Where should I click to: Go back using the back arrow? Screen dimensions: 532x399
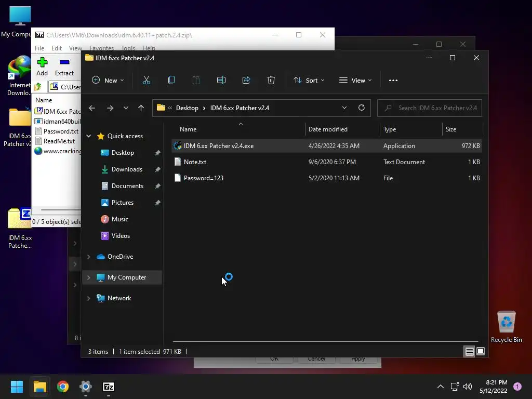pos(92,108)
